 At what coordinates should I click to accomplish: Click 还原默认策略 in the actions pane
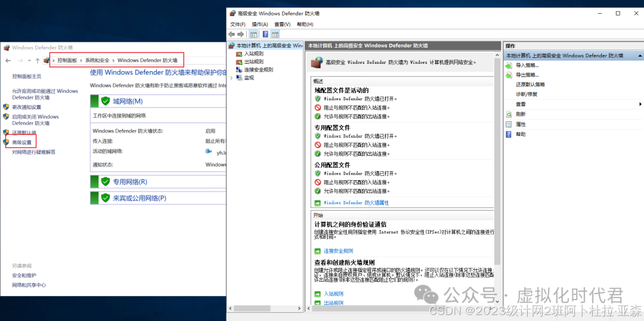(530, 84)
